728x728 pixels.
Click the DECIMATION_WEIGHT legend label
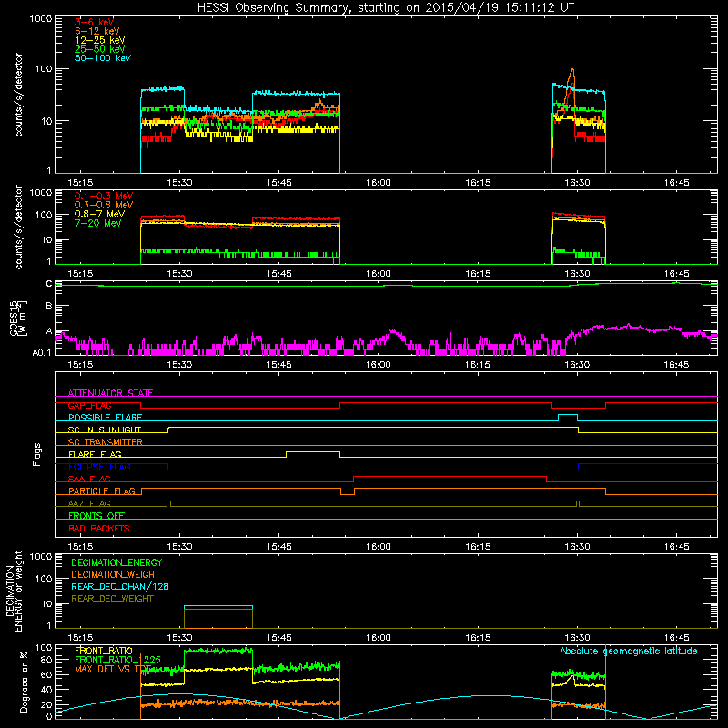116,574
